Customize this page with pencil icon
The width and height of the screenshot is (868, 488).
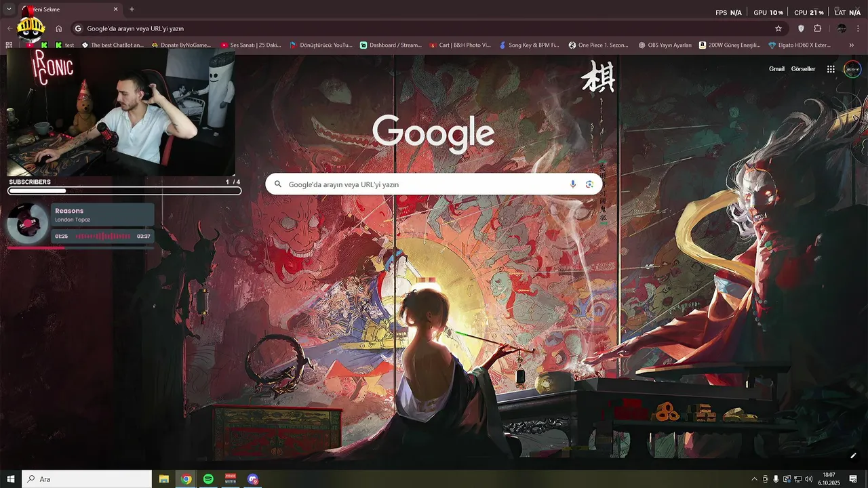click(853, 455)
